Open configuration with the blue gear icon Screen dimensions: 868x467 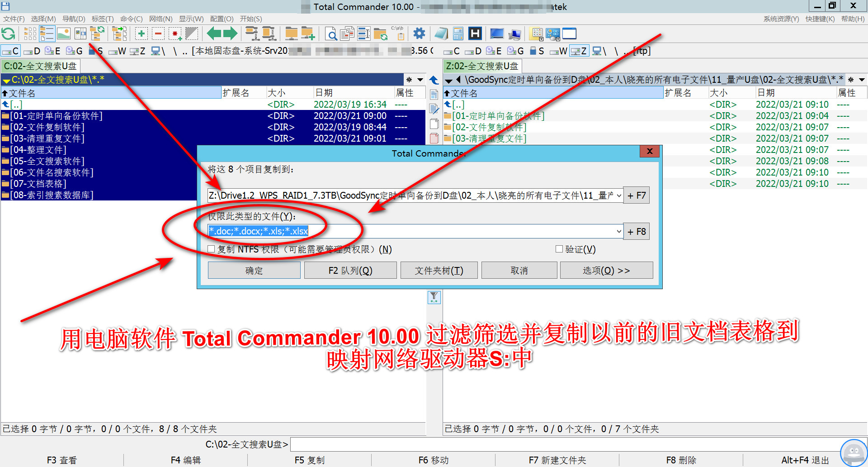point(420,33)
